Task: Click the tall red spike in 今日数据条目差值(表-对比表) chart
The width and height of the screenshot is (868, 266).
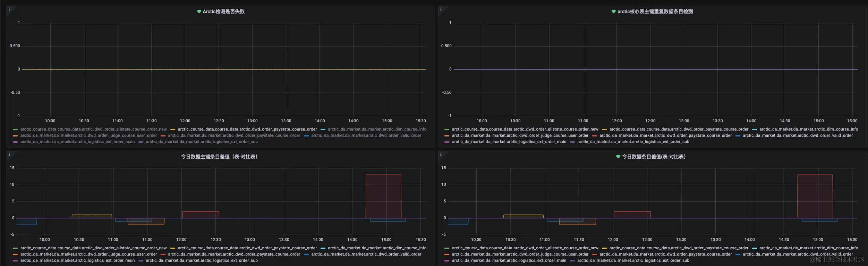Action: [x=815, y=196]
